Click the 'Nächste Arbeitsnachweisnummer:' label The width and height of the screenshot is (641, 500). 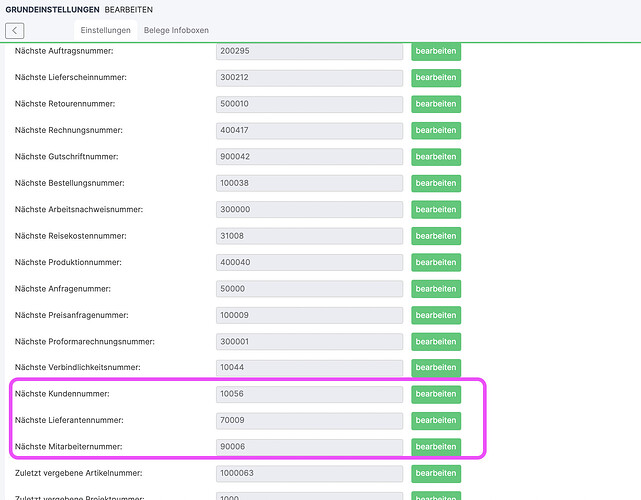[79, 209]
